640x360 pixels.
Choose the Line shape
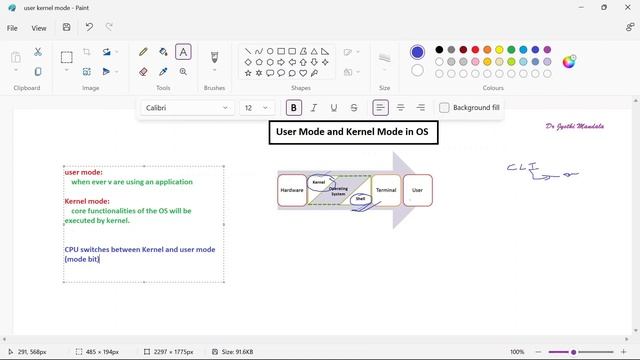pyautogui.click(x=248, y=51)
